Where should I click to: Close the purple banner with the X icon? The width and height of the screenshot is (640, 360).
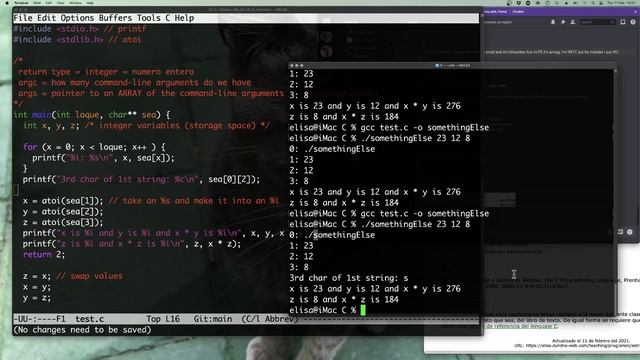pyautogui.click(x=636, y=12)
